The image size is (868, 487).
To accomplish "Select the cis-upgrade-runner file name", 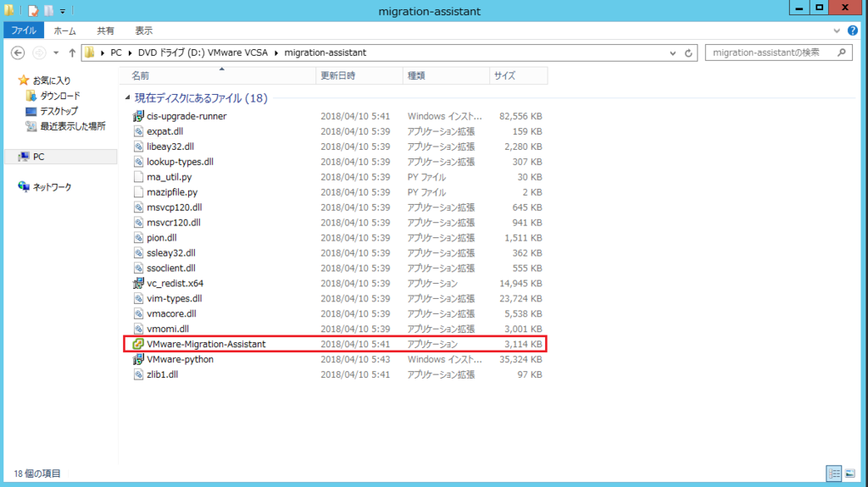I will click(x=186, y=116).
